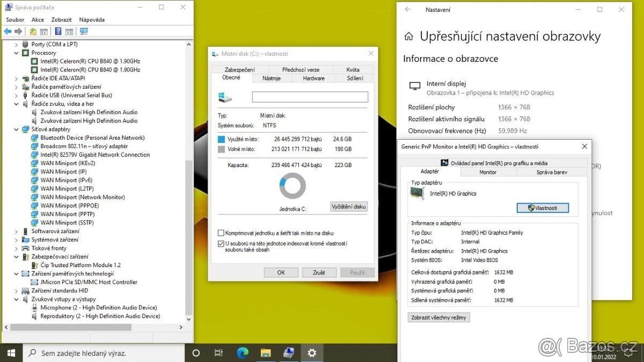Click the Back navigation arrow in Správa počítače
Screen dimensions: 644x362
(7, 31)
